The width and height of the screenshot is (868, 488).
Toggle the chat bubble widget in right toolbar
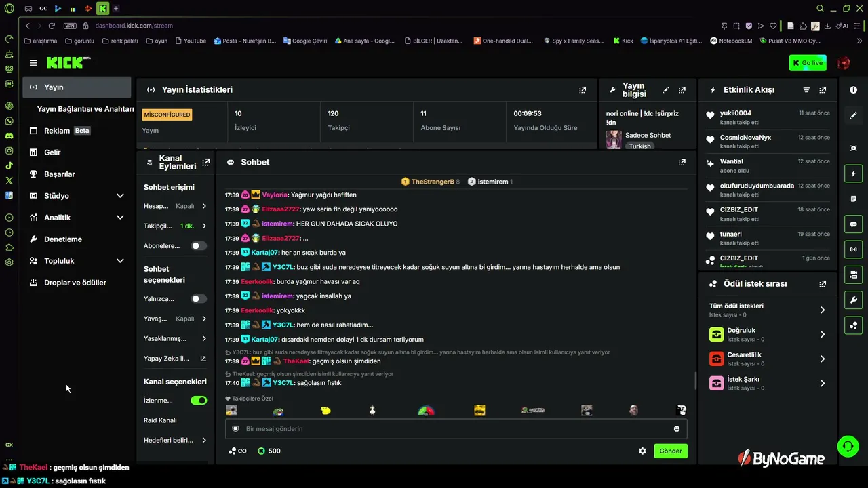853,224
